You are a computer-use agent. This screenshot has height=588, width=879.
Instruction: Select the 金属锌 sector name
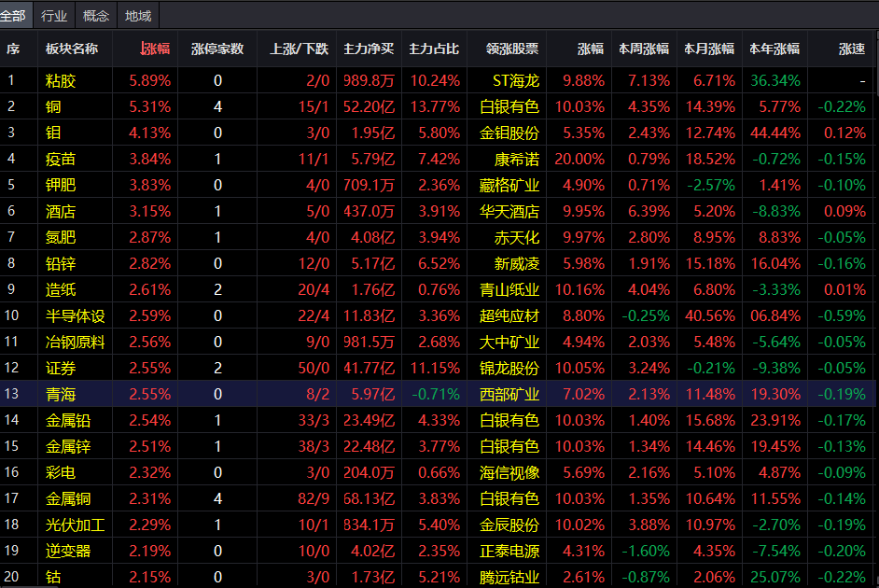[x=68, y=447]
